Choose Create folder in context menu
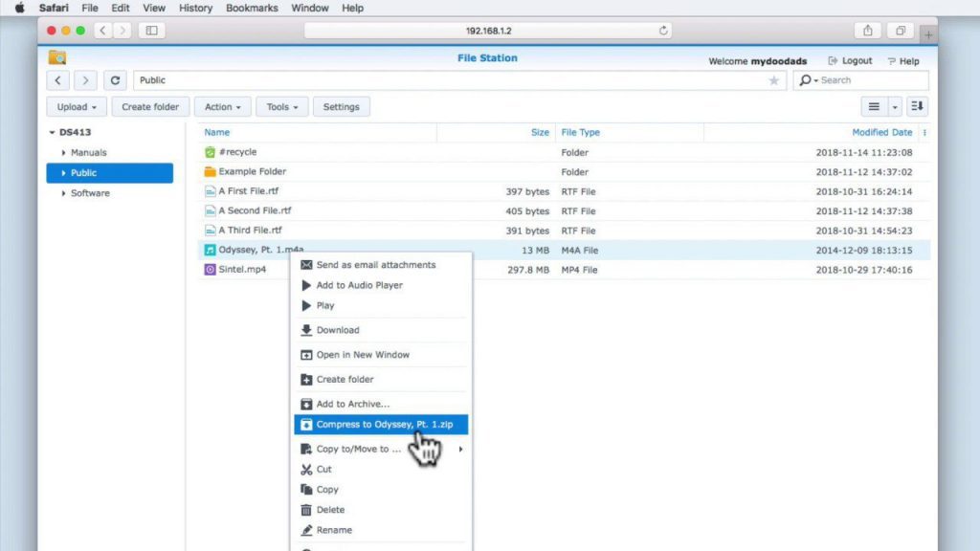The height and width of the screenshot is (551, 980). click(x=381, y=379)
